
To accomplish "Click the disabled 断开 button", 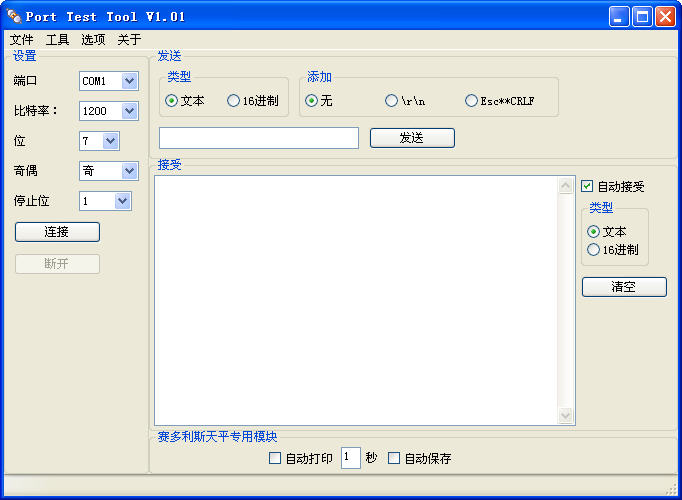I will (x=57, y=263).
